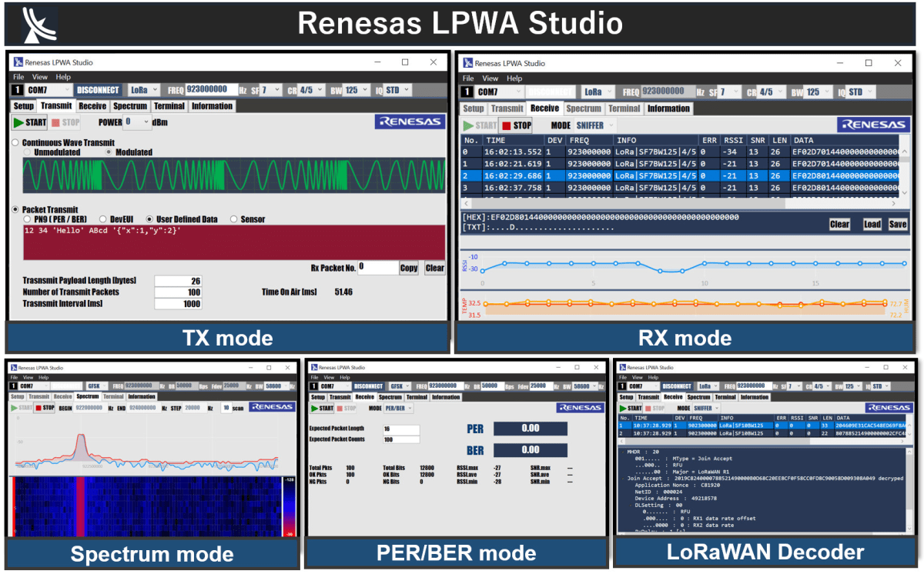The height and width of the screenshot is (574, 924).
Task: Select RX table row with time 16:02:13.552
Action: click(x=680, y=152)
